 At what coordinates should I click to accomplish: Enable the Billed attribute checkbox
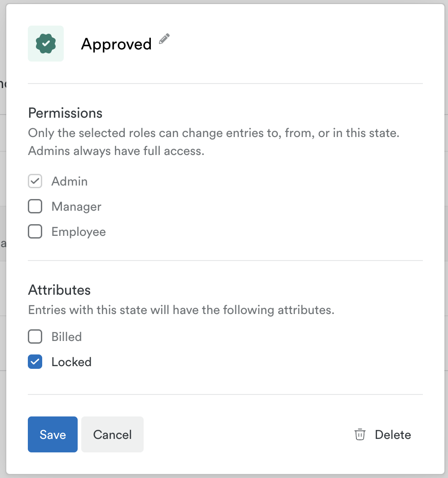point(35,336)
